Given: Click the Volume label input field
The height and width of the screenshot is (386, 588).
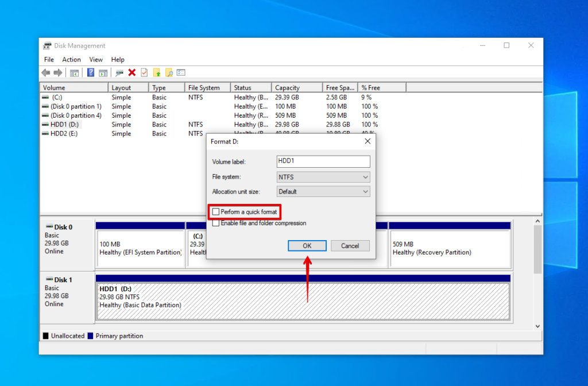Looking at the screenshot, I should (323, 161).
